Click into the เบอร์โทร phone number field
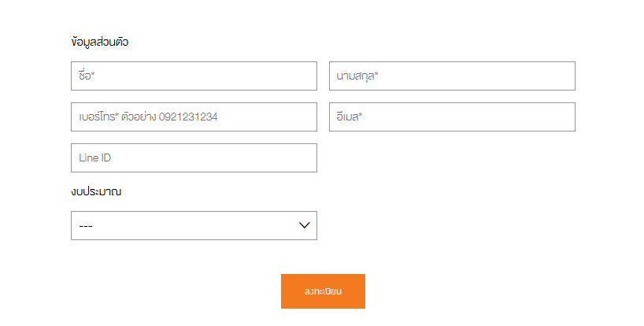 pyautogui.click(x=194, y=117)
